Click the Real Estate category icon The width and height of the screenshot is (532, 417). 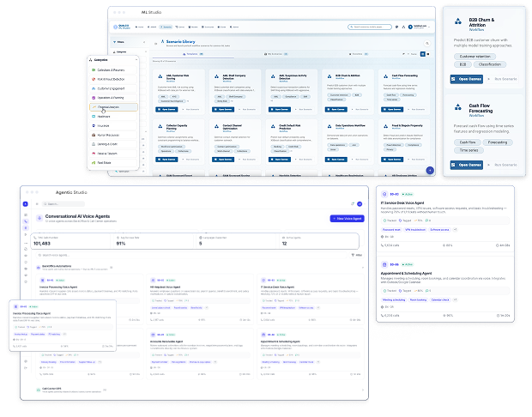click(93, 162)
